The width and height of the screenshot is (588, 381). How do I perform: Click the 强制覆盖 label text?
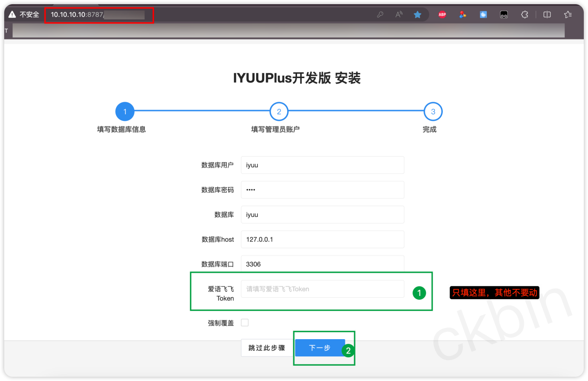(x=221, y=323)
